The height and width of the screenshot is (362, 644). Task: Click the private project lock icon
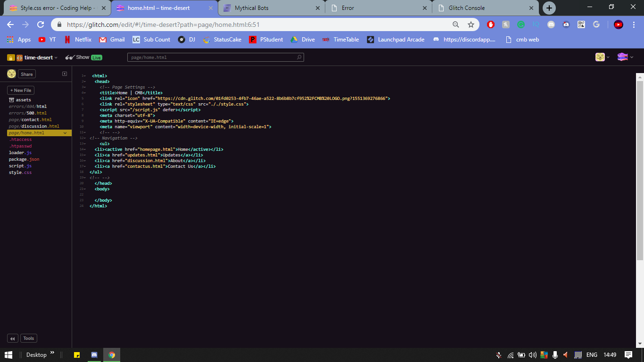[10, 58]
